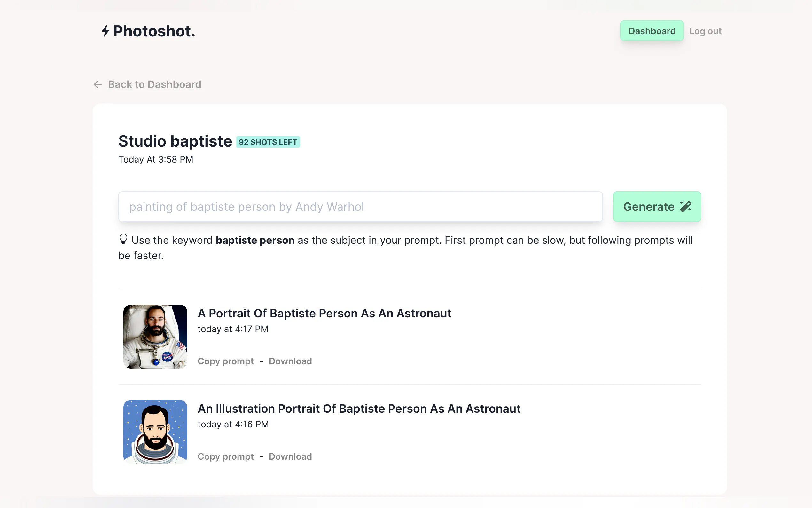Select the Studio baptiste heading

click(175, 141)
